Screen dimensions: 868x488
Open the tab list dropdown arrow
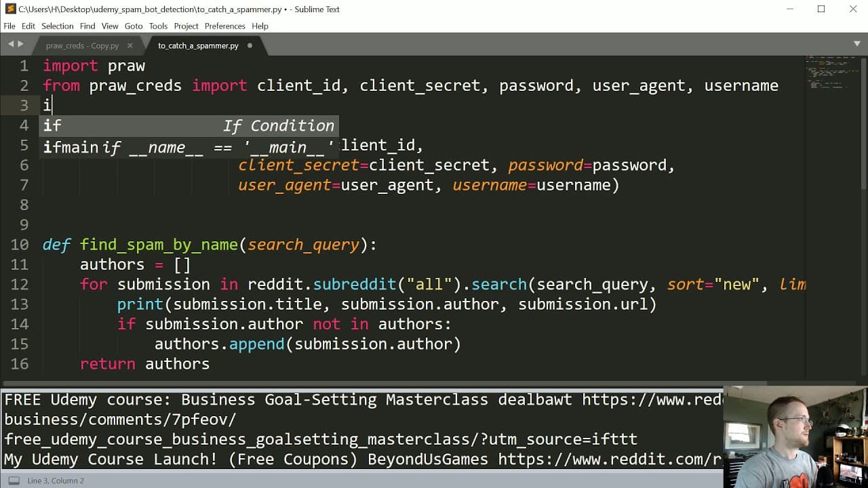click(x=857, y=44)
